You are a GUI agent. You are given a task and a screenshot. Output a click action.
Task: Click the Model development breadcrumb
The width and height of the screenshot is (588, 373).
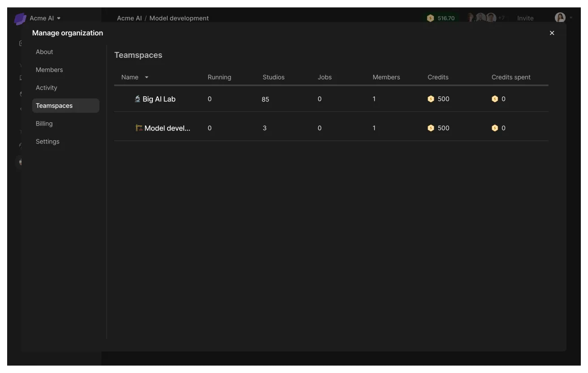(179, 18)
